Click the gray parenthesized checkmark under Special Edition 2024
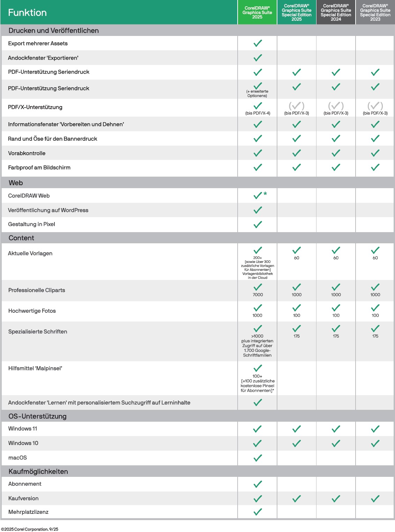This screenshot has height=532, width=395. coord(336,106)
